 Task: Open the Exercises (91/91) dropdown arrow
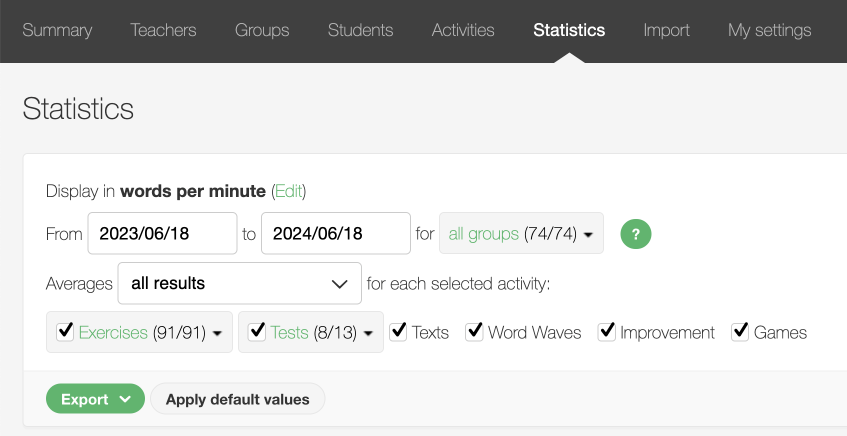click(217, 333)
